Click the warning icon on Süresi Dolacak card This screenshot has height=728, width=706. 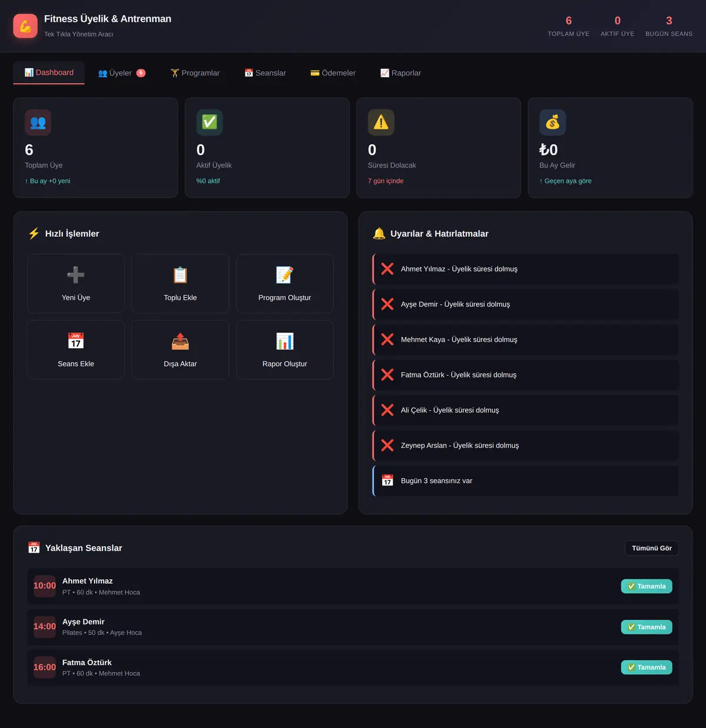coord(381,122)
